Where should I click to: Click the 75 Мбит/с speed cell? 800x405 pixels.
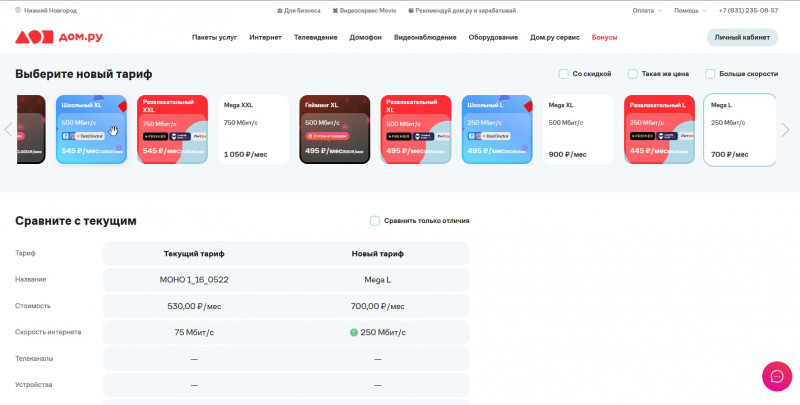pyautogui.click(x=194, y=333)
